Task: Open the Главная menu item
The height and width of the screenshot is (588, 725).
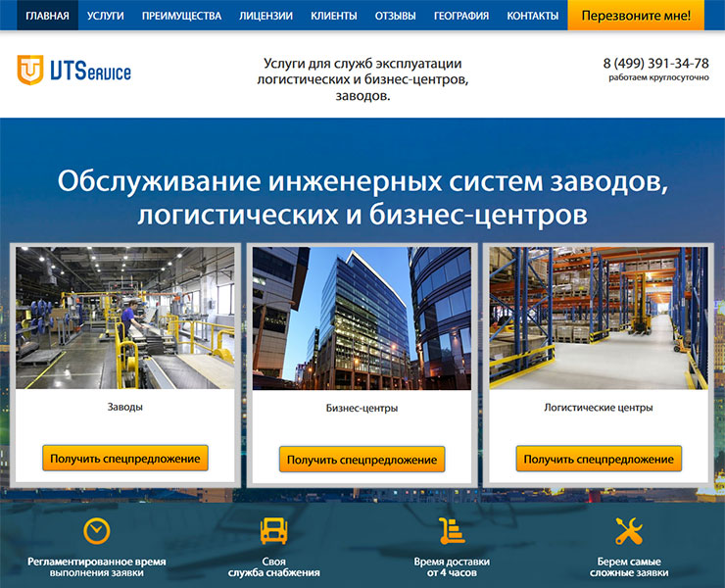Action: [x=48, y=16]
